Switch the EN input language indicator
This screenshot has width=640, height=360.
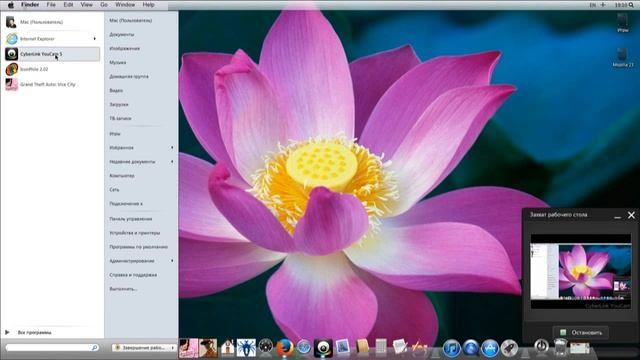point(593,5)
